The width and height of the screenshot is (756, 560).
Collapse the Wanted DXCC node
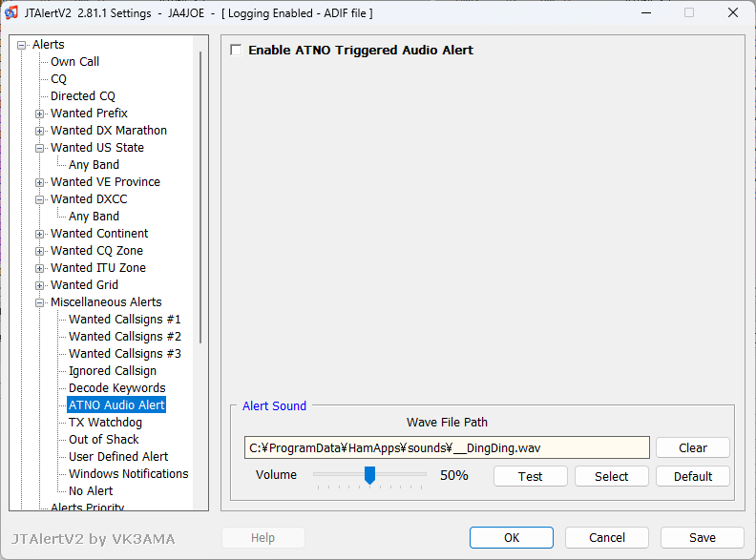coord(39,200)
